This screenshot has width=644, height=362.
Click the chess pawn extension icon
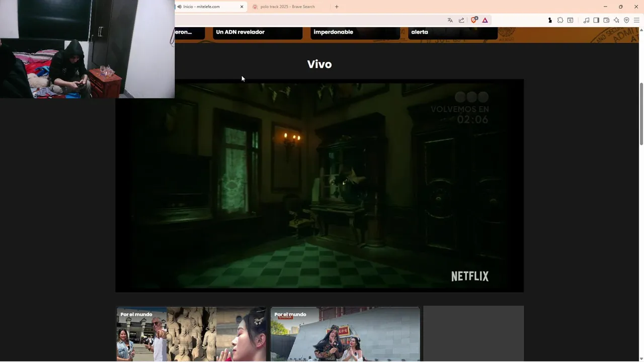coord(550,20)
